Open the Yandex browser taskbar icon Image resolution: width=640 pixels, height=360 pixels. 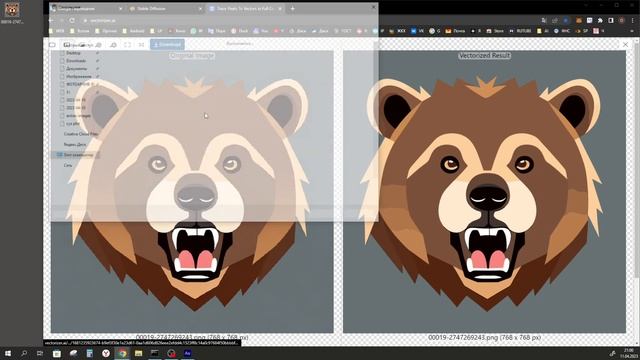106,353
